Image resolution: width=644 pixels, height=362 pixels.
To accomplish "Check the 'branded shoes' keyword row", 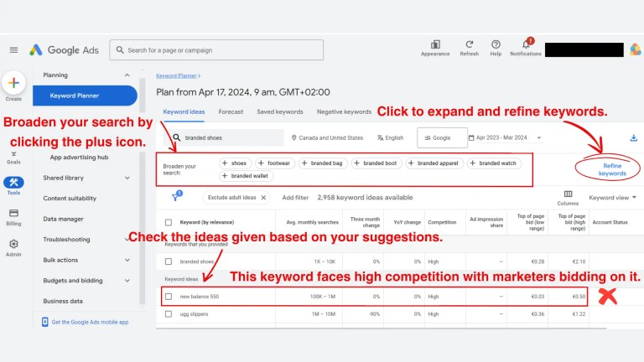I will (x=169, y=261).
